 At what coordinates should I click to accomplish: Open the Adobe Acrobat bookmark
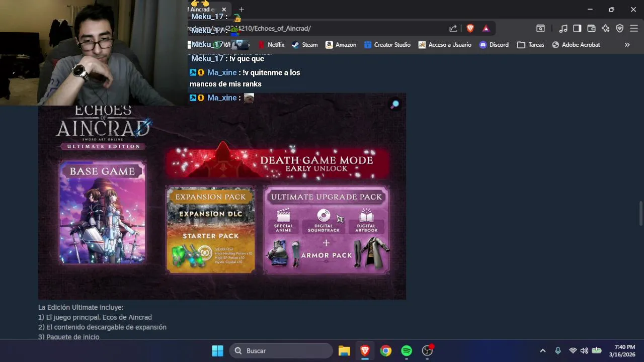point(576,45)
